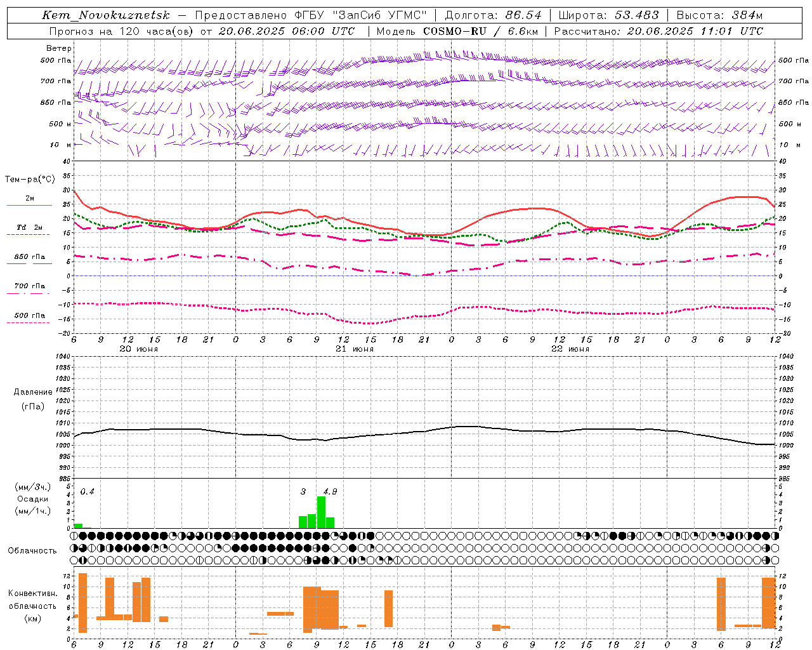Click the 0.4 precipitation total value
Image resolution: width=812 pixels, height=650 pixels.
tap(87, 492)
